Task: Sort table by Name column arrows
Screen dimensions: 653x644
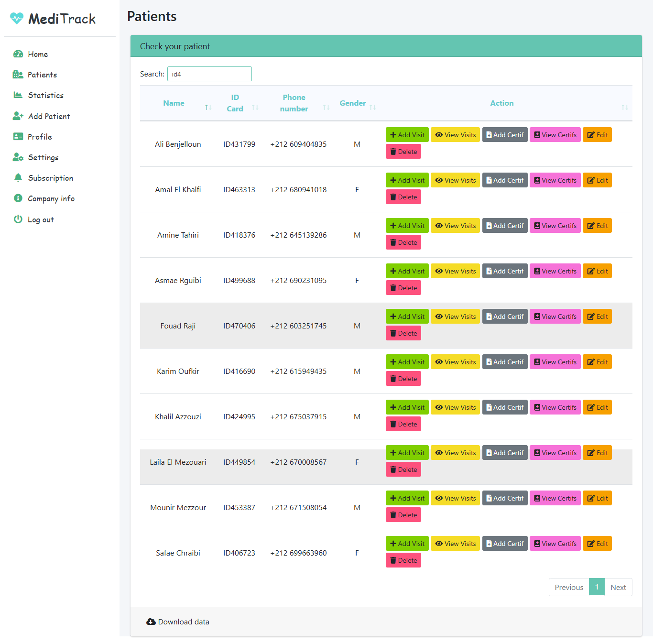Action: coord(208,108)
